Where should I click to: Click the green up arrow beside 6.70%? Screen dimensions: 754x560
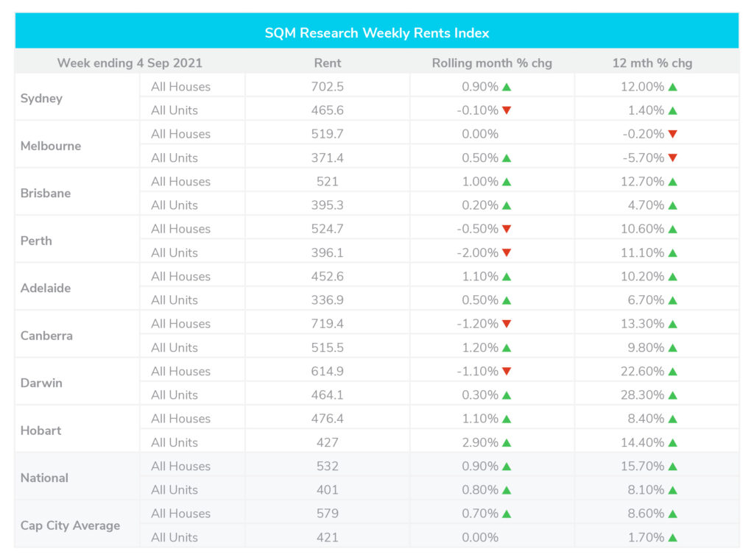pyautogui.click(x=672, y=300)
